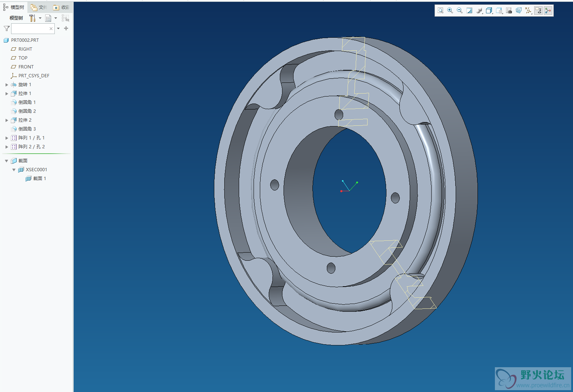This screenshot has width=573, height=392.
Task: Open the view manager icon
Action: 499,11
